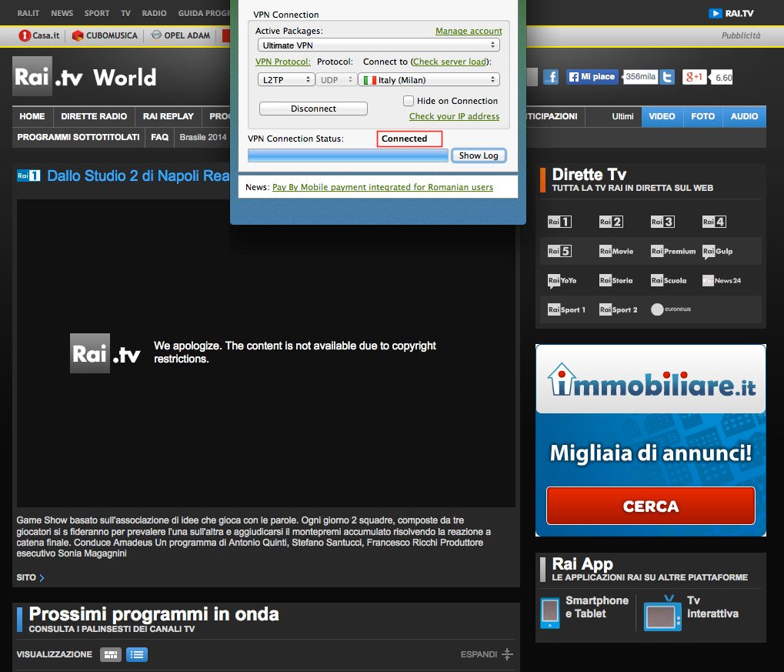This screenshot has width=784, height=672.
Task: Open the euronews channel
Action: (671, 309)
